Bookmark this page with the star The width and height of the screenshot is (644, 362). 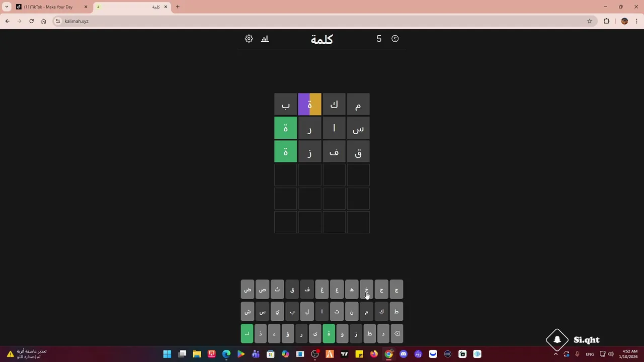590,21
